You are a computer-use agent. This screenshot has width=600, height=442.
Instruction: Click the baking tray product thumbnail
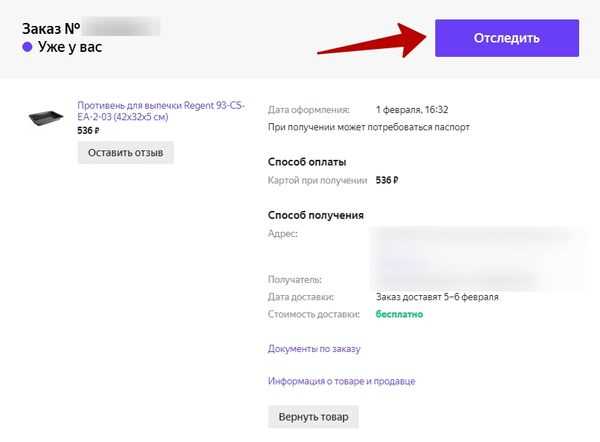coord(46,117)
